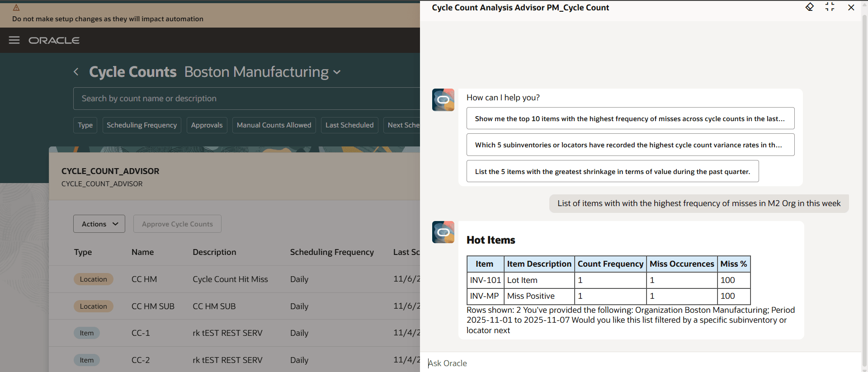
Task: Select the CC-2 cycle count row
Action: [x=234, y=359]
